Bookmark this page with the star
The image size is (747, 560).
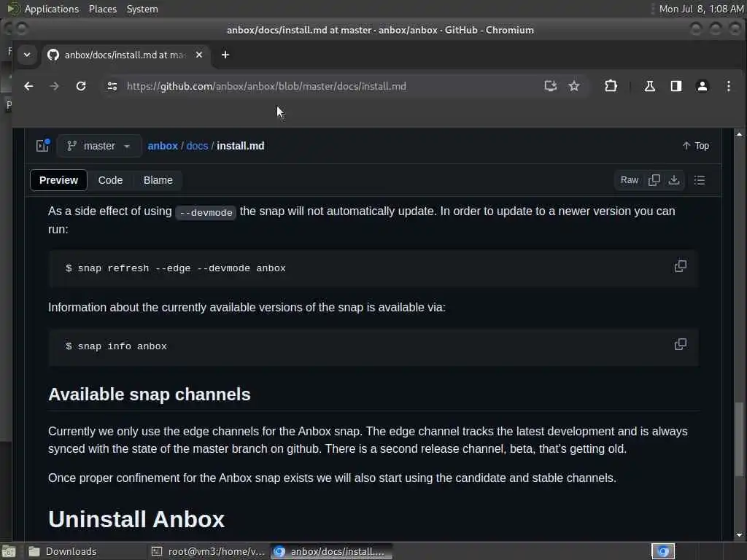(x=574, y=86)
